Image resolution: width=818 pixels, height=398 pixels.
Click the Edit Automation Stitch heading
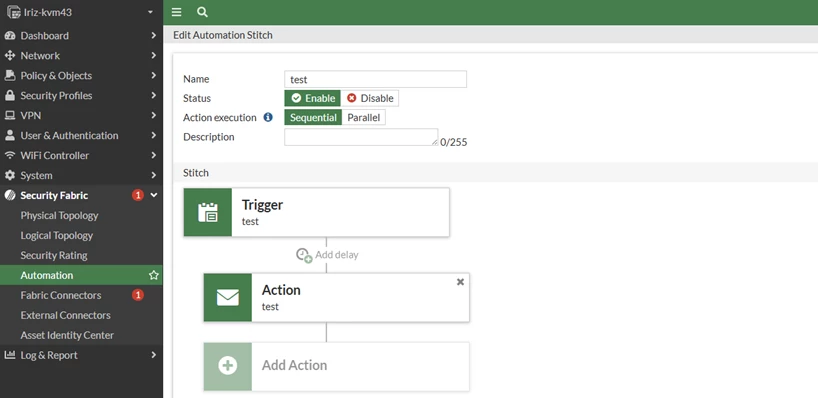coord(223,35)
